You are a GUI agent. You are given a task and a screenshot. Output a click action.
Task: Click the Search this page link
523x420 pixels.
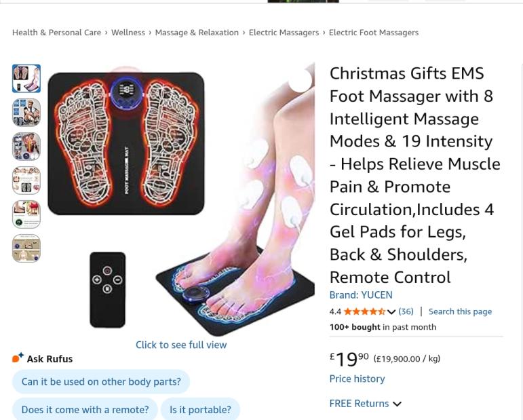click(460, 311)
